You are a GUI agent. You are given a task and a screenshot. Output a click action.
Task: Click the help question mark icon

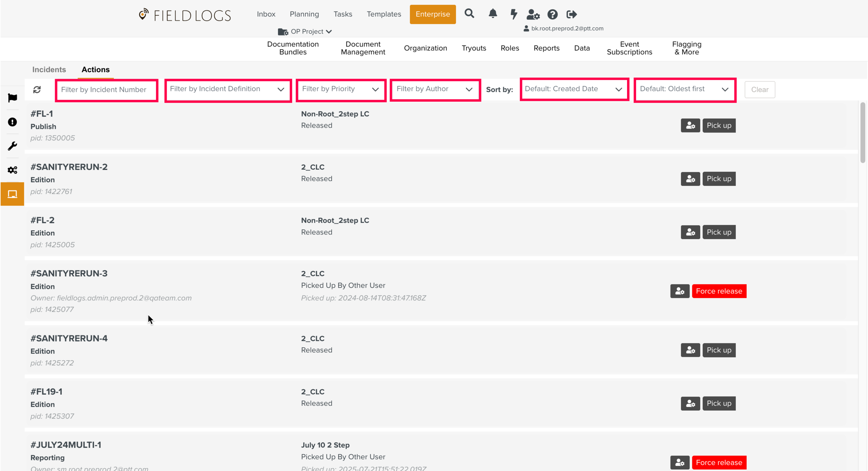point(552,15)
